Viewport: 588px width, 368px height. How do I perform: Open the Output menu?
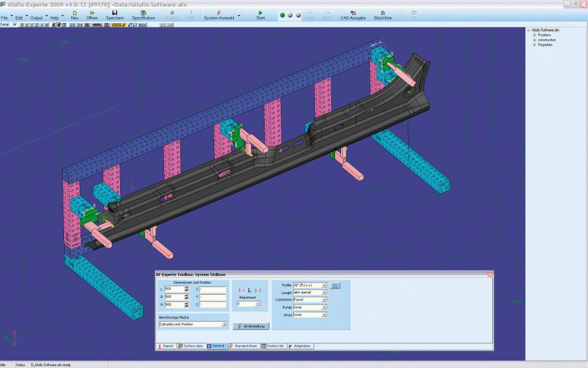tap(37, 18)
